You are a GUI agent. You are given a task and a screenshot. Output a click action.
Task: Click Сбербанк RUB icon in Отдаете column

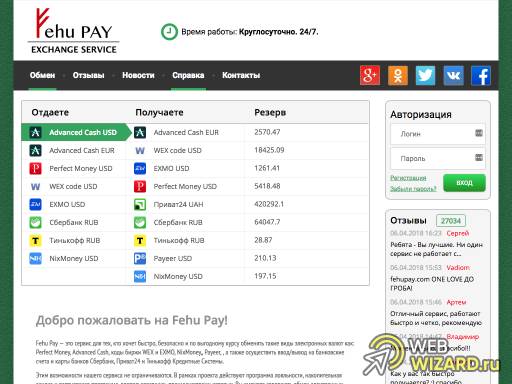tap(36, 222)
